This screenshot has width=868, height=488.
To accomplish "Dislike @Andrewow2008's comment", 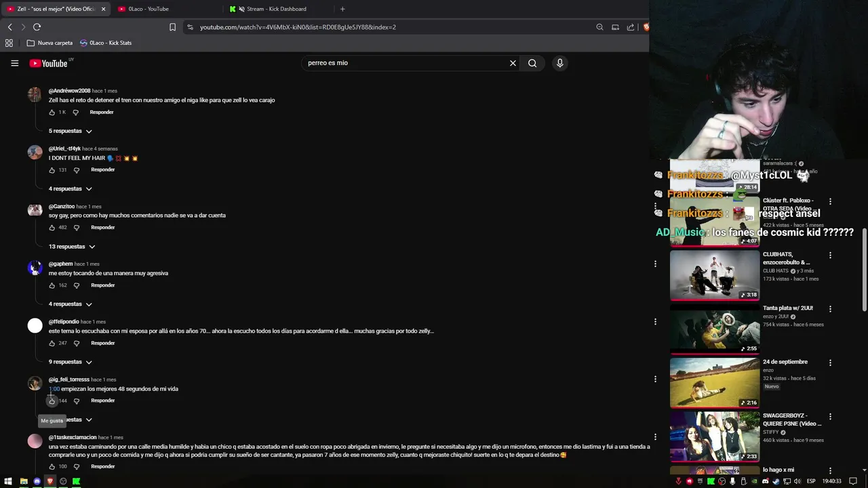I will (75, 113).
